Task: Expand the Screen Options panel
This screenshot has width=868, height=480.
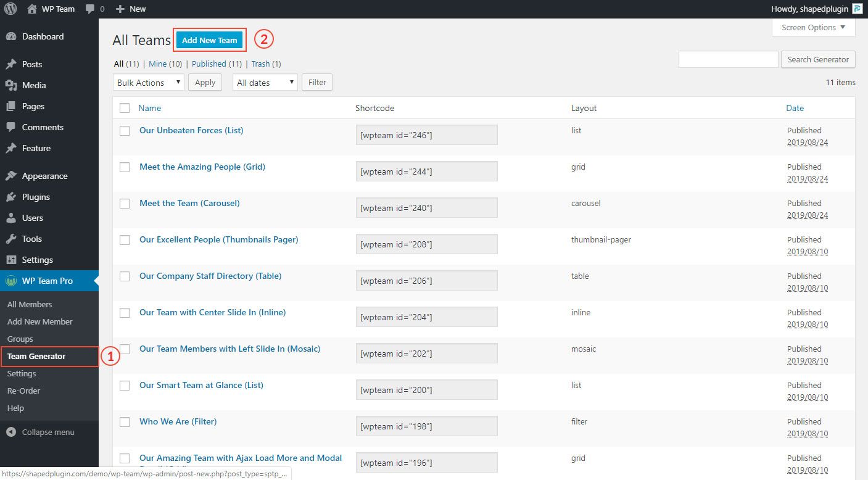Action: point(813,28)
